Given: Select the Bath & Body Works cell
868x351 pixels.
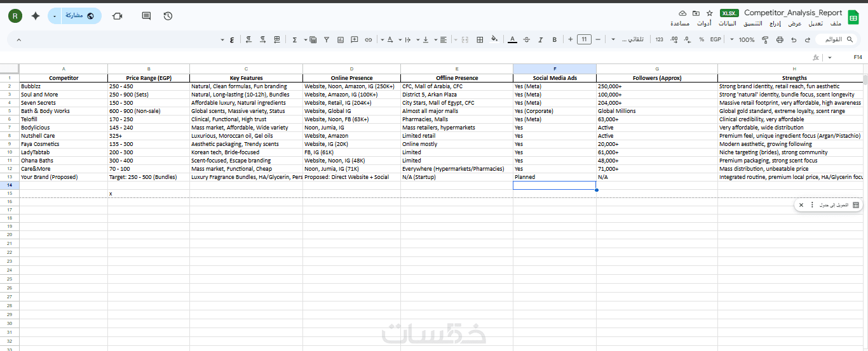Looking at the screenshot, I should point(63,111).
